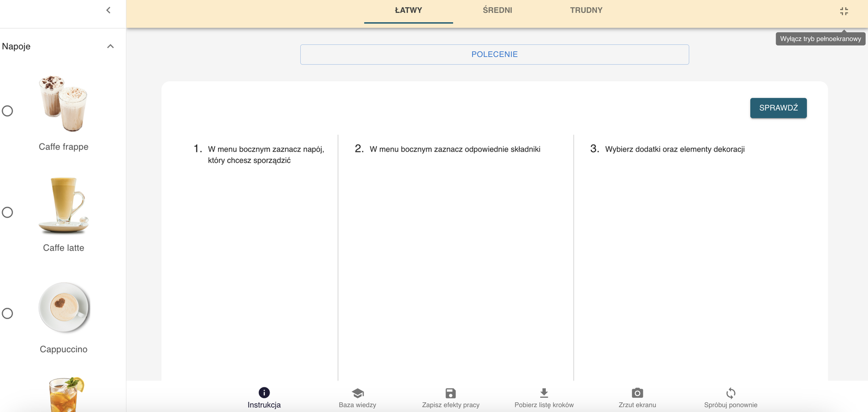Click the iced tea drink thumbnail

pyautogui.click(x=66, y=395)
